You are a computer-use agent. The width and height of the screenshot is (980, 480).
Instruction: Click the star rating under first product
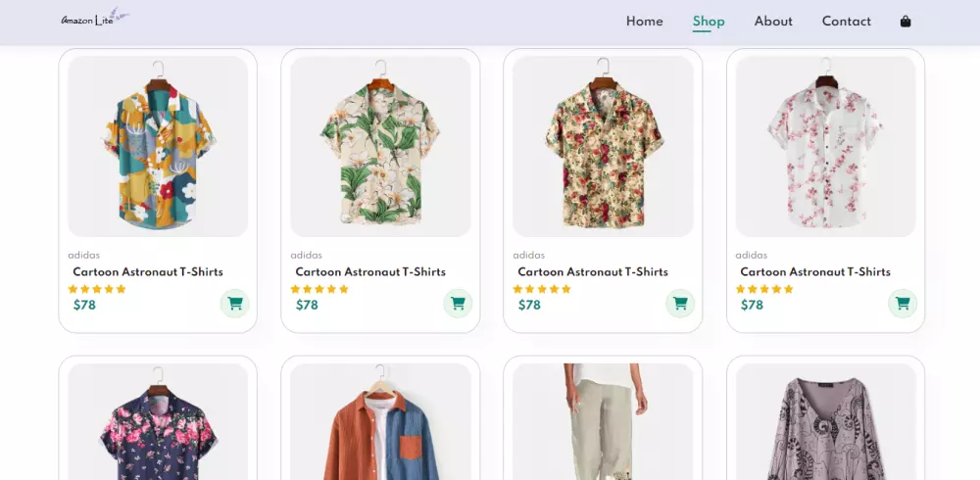tap(97, 289)
